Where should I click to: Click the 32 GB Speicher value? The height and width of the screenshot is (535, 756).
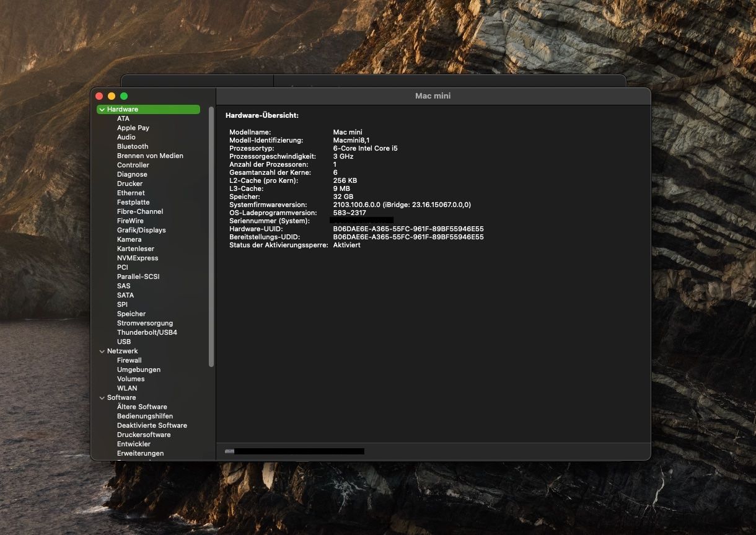(x=343, y=197)
